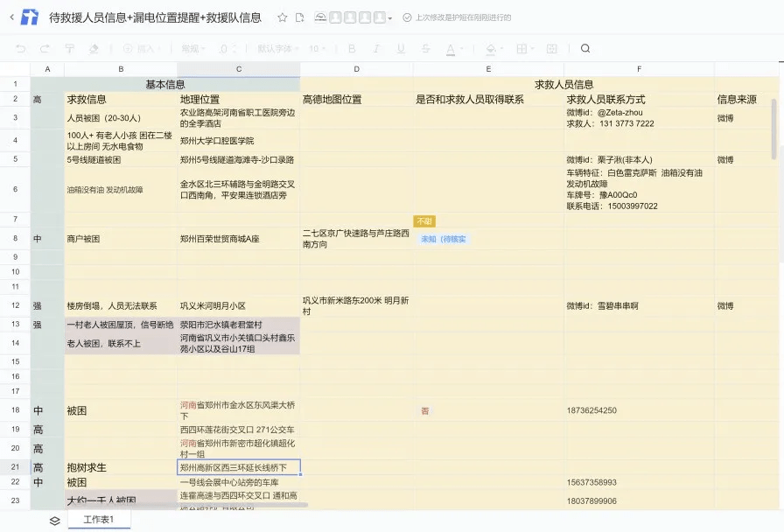Select row 21 header
The height and width of the screenshot is (532, 784).
[15, 467]
